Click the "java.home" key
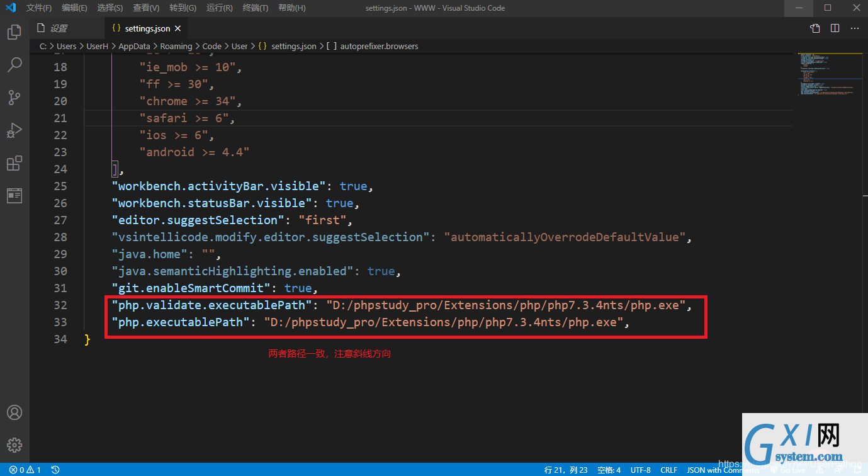 pyautogui.click(x=150, y=254)
